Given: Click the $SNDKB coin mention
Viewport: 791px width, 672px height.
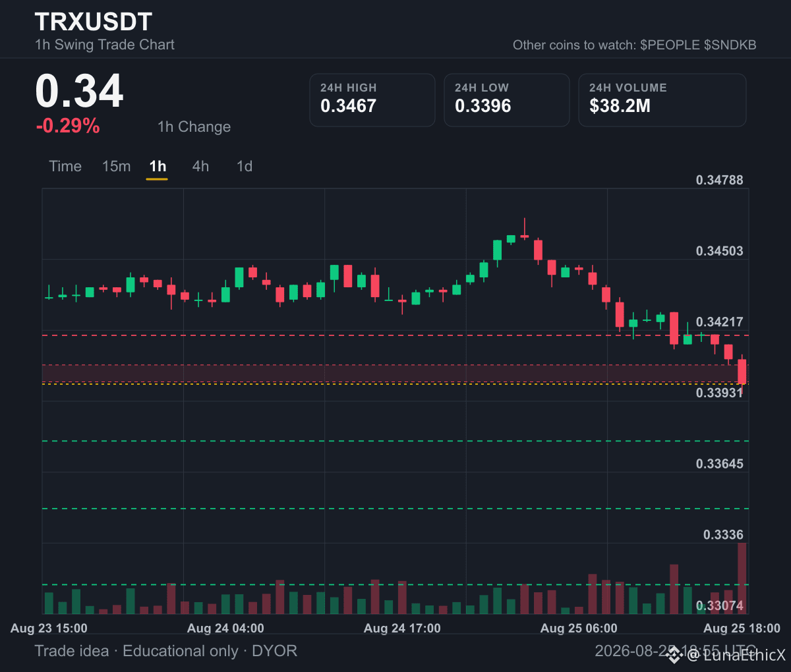Looking at the screenshot, I should coord(730,45).
